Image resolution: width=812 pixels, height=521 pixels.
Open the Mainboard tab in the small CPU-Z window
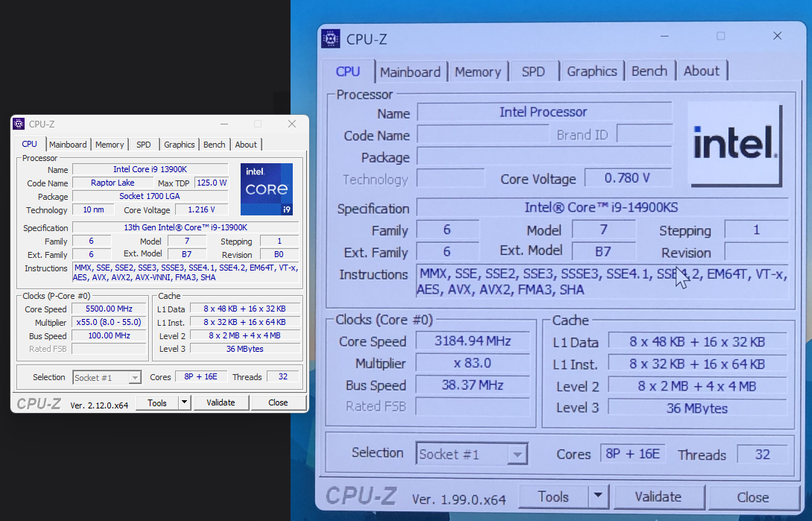68,145
